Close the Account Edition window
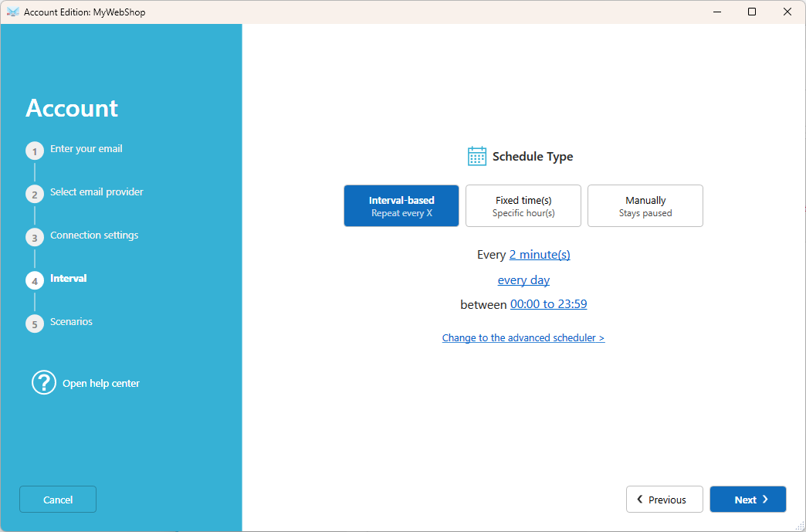 pyautogui.click(x=787, y=12)
